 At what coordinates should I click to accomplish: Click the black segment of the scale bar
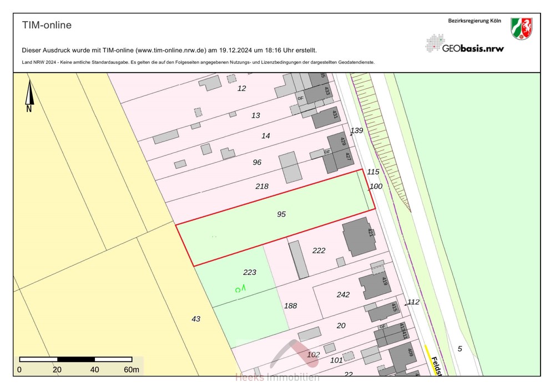[x=75, y=359]
